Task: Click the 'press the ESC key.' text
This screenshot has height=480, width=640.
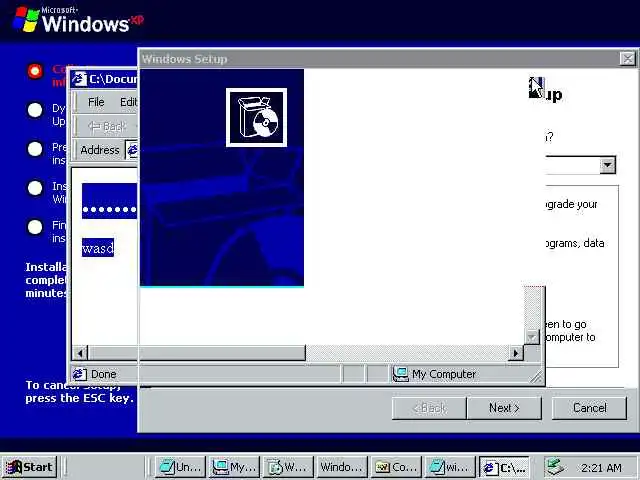Action: click(80, 398)
